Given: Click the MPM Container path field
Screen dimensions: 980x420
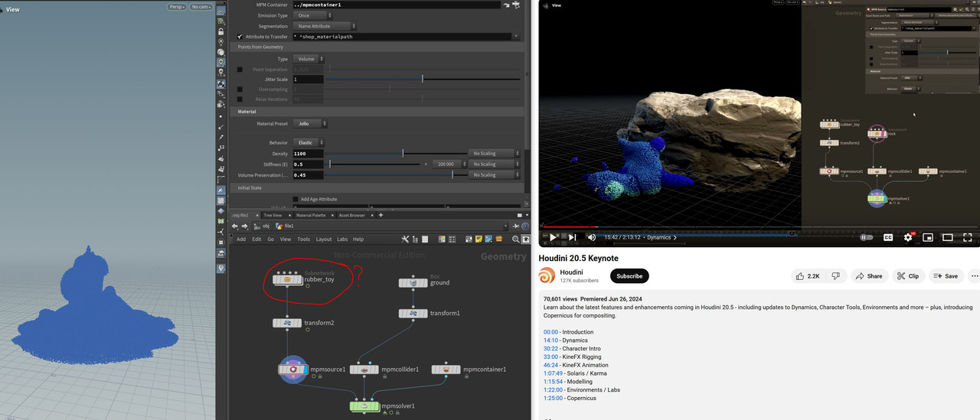Looking at the screenshot, I should 396,5.
